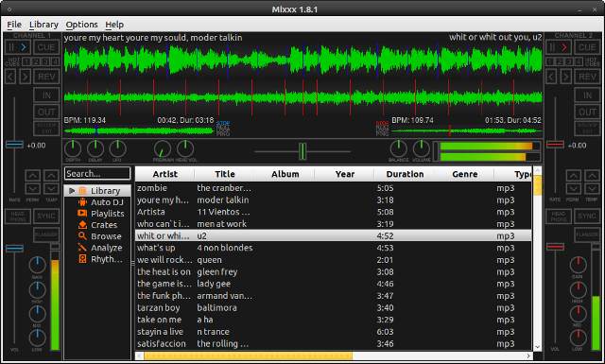Click Channel 2 permanent rate down arrow

574,189
